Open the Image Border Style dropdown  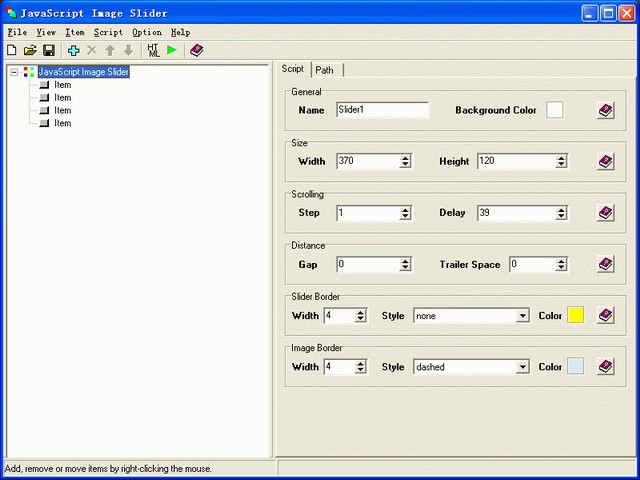click(522, 367)
